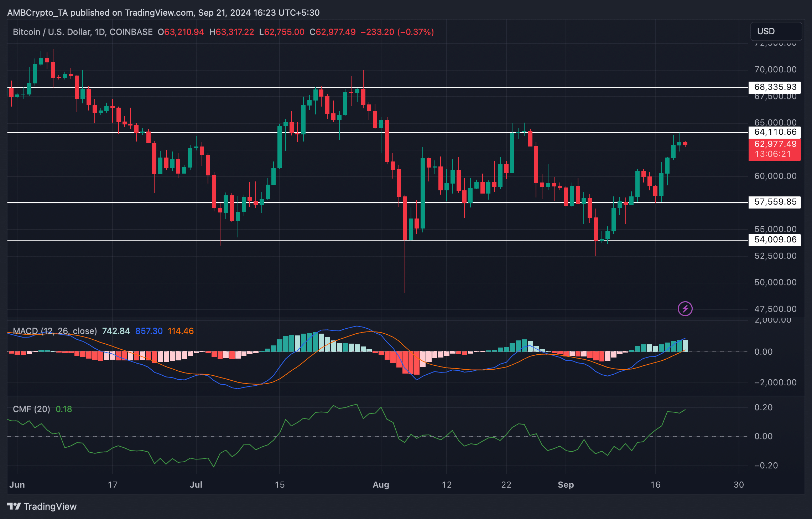Click the Jun label on the time axis
Image resolution: width=812 pixels, height=519 pixels.
[x=17, y=485]
